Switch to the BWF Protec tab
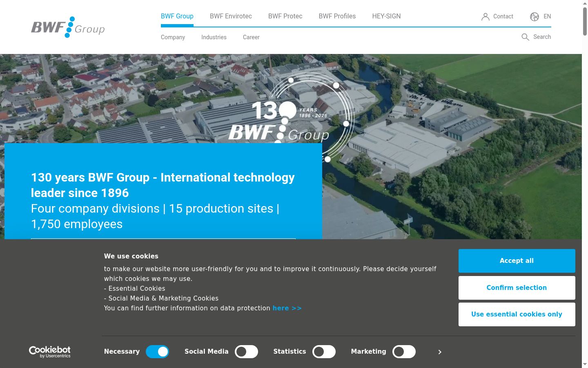Screen dimensions: 588x368 [285, 16]
